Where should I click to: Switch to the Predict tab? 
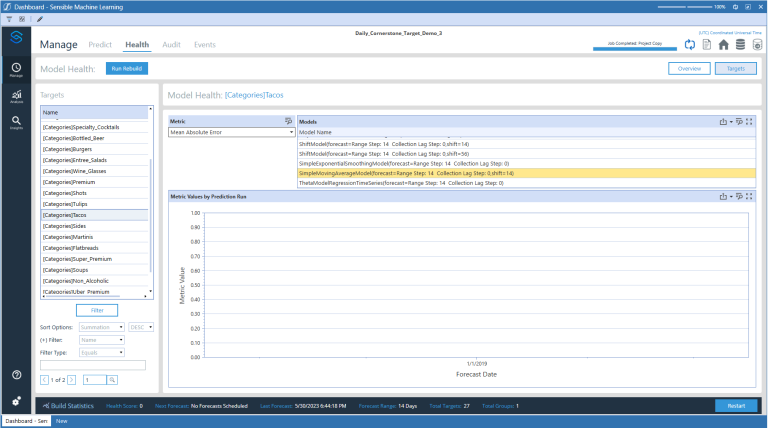[100, 45]
